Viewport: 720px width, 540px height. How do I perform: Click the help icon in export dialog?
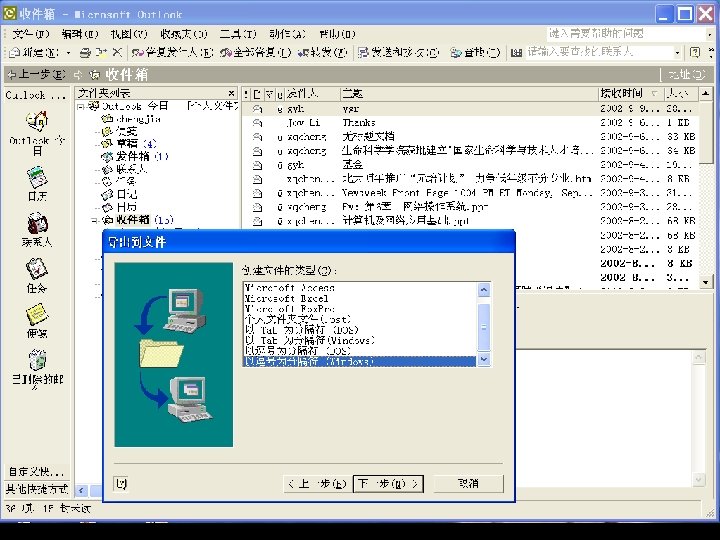(x=121, y=484)
